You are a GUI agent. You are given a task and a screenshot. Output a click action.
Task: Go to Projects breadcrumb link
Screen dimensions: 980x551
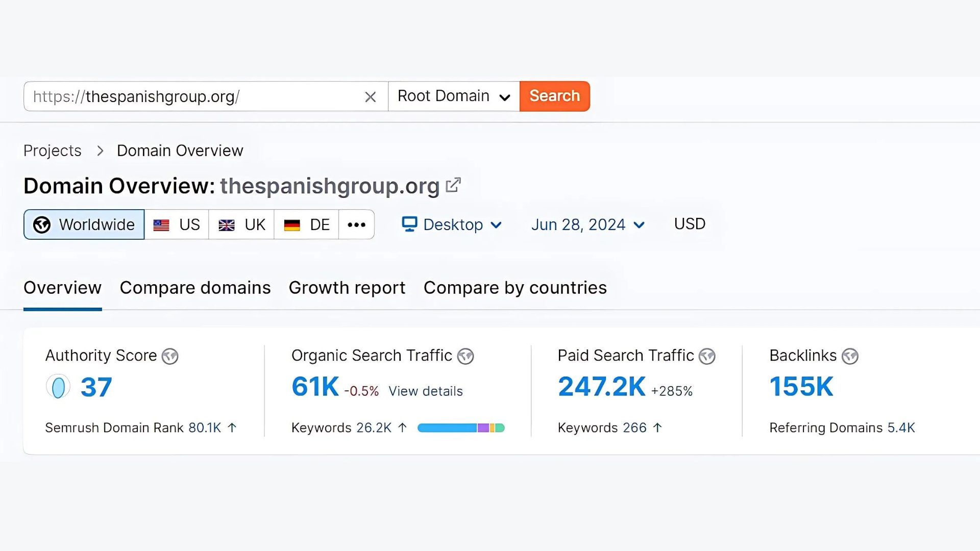53,151
